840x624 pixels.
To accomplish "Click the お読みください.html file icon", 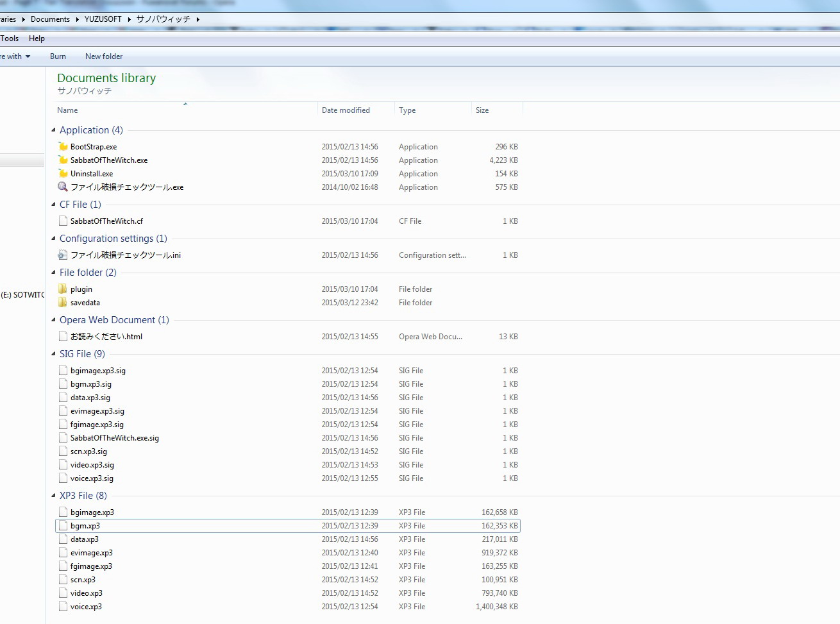I will pos(63,336).
